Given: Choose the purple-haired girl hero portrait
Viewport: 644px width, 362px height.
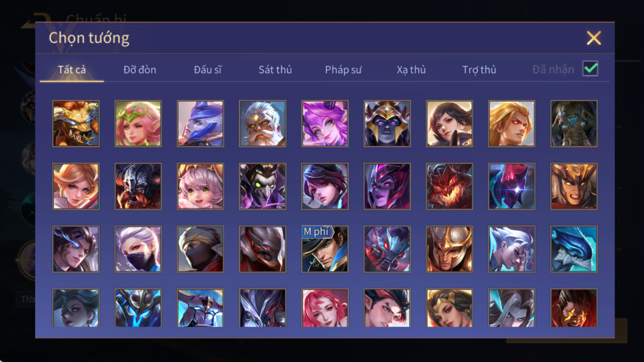Looking at the screenshot, I should pos(325,124).
